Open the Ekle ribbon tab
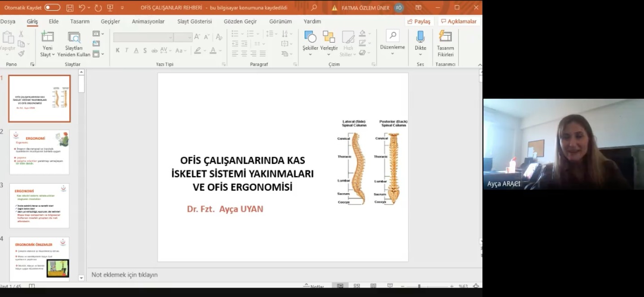644x297 pixels. click(x=54, y=21)
